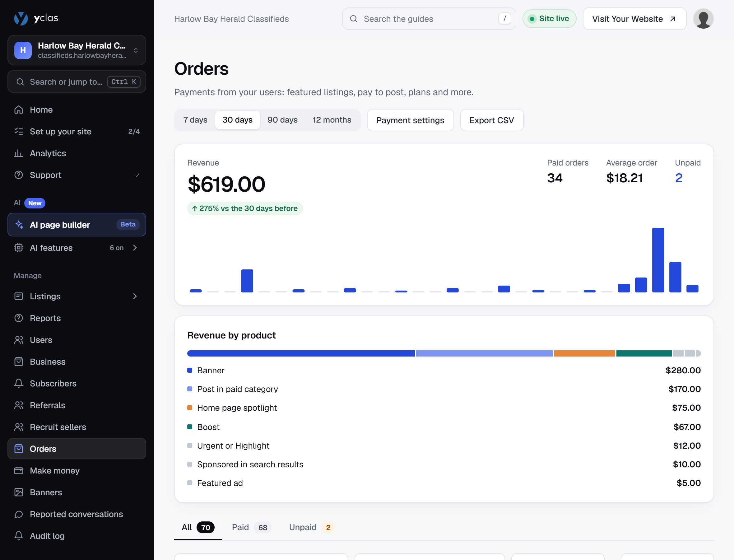
Task: Click the orange Home page spotlight segment
Action: [x=584, y=353]
